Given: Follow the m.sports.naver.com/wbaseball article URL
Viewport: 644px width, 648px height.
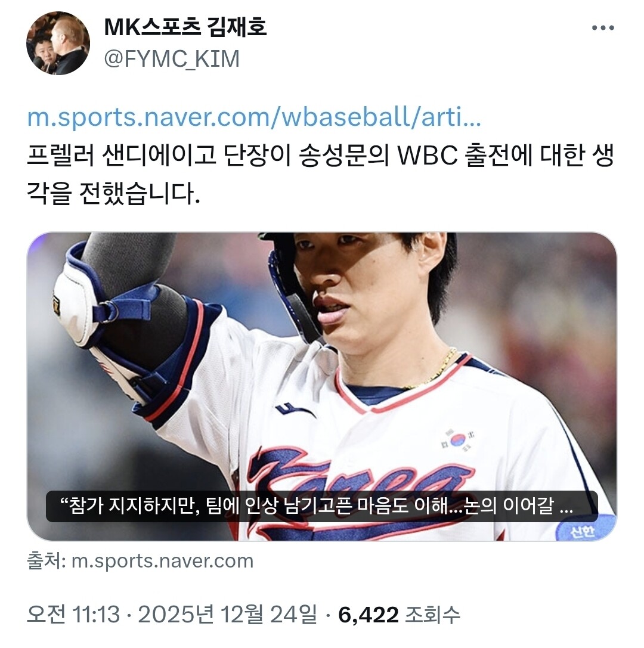Looking at the screenshot, I should coord(254,117).
